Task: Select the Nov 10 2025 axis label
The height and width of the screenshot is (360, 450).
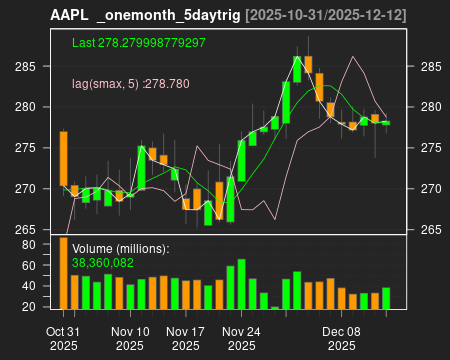Action: [x=130, y=339]
